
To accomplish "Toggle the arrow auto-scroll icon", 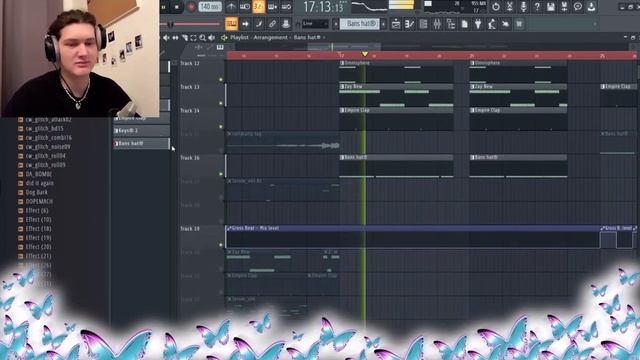I will [245, 24].
